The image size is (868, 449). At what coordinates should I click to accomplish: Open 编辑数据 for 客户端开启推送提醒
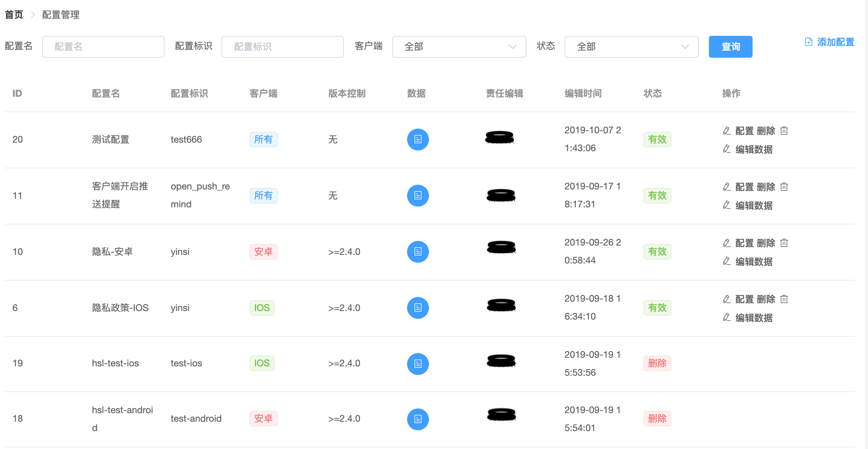754,206
